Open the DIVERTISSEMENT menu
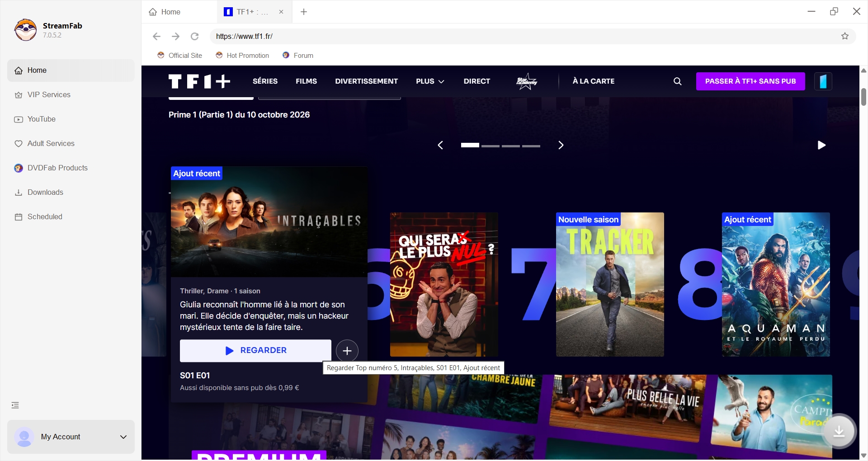868x461 pixels. (366, 81)
